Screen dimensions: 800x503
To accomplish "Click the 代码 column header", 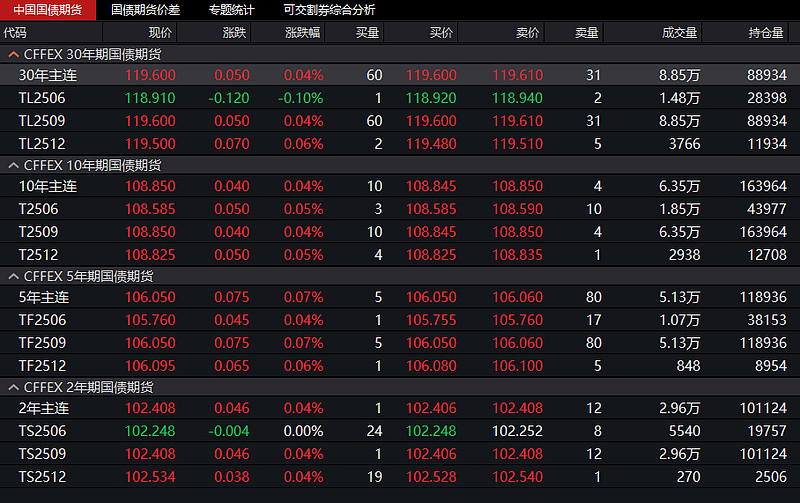I will (x=16, y=33).
